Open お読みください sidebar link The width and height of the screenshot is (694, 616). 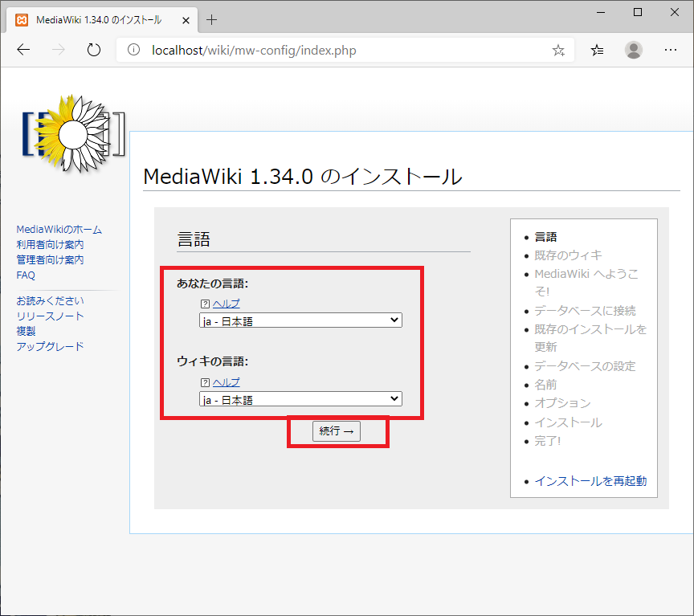point(50,301)
